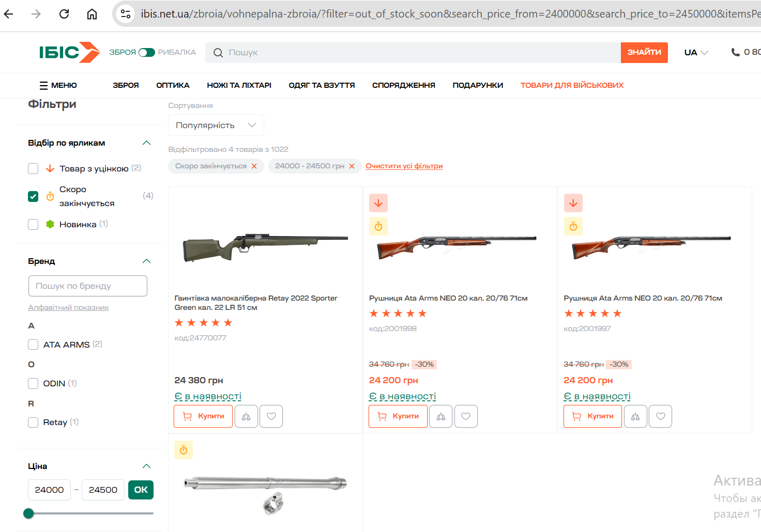Compare the Ata Arms NEO 20 code 2001997

coord(635,416)
